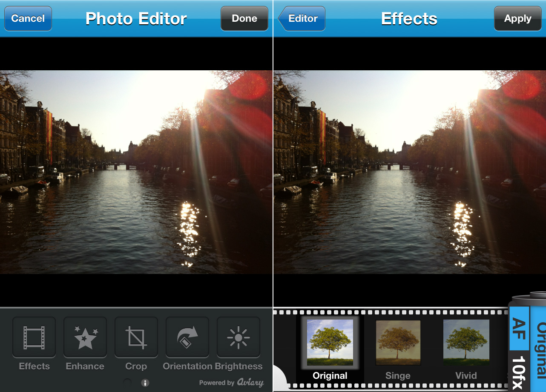Open the Effects tool with filmstrip icon

tap(34, 337)
